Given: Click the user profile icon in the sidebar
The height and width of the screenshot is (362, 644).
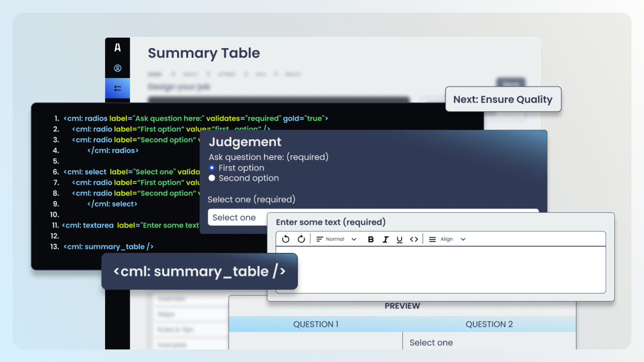Looking at the screenshot, I should click(x=117, y=68).
